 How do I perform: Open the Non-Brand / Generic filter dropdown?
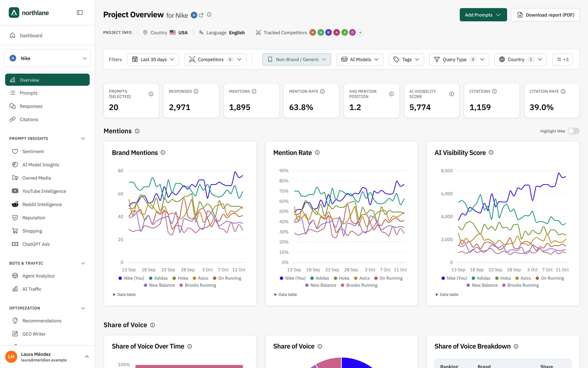pyautogui.click(x=297, y=59)
